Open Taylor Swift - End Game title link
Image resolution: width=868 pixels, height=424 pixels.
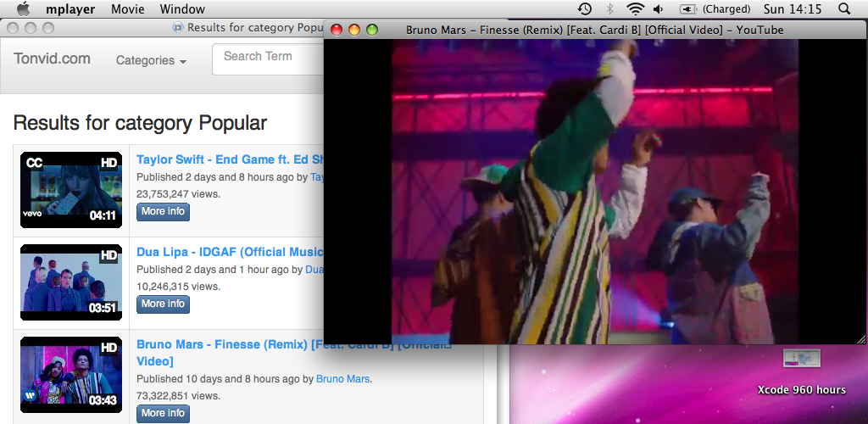(231, 159)
